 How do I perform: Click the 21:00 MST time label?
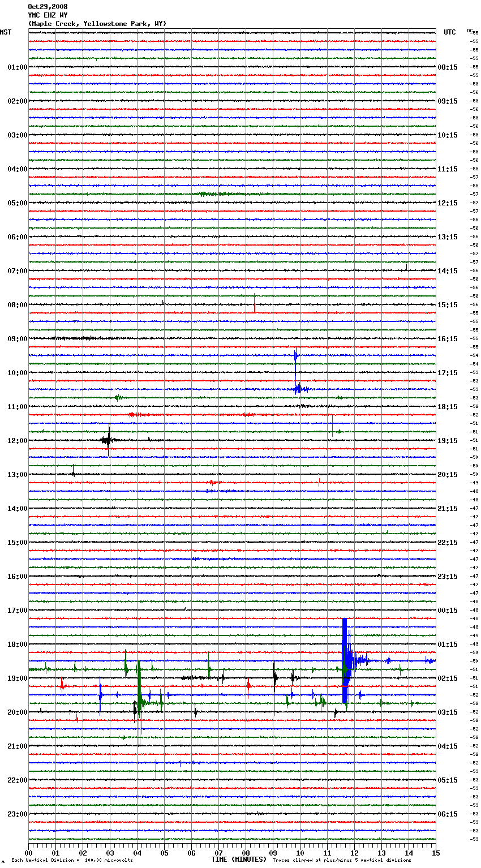[x=17, y=746]
